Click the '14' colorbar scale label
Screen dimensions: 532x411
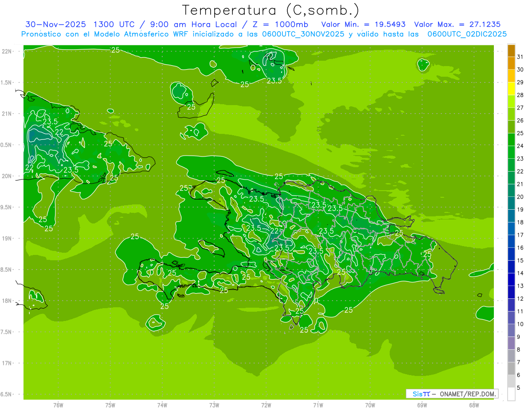tap(520, 273)
